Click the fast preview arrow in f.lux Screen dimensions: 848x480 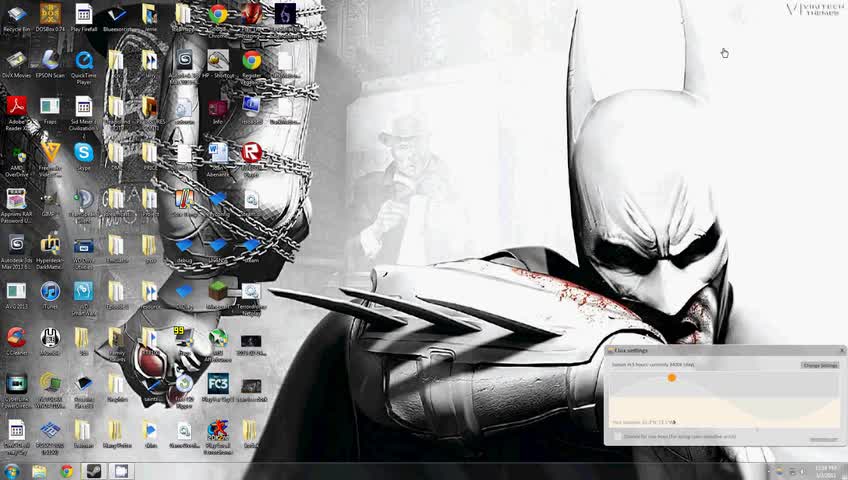pyautogui.click(x=674, y=422)
